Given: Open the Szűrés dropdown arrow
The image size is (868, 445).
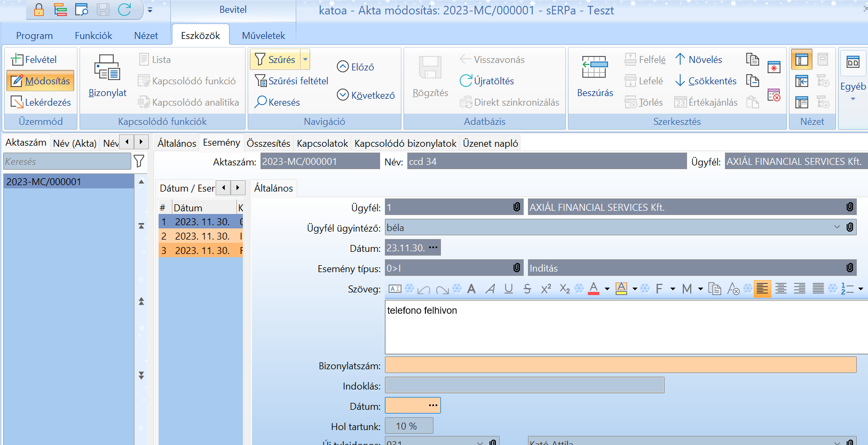Looking at the screenshot, I should [x=305, y=59].
